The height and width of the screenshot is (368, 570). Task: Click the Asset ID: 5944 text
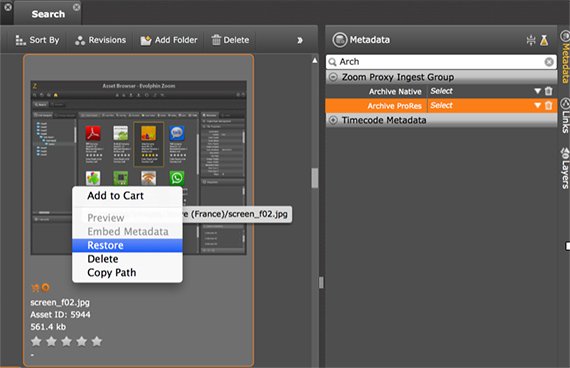pos(60,315)
